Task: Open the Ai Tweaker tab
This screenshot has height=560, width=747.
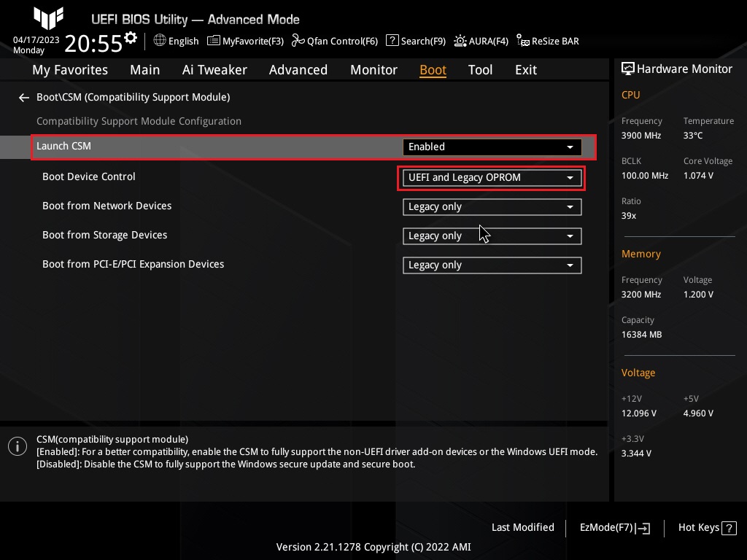Action: (214, 70)
